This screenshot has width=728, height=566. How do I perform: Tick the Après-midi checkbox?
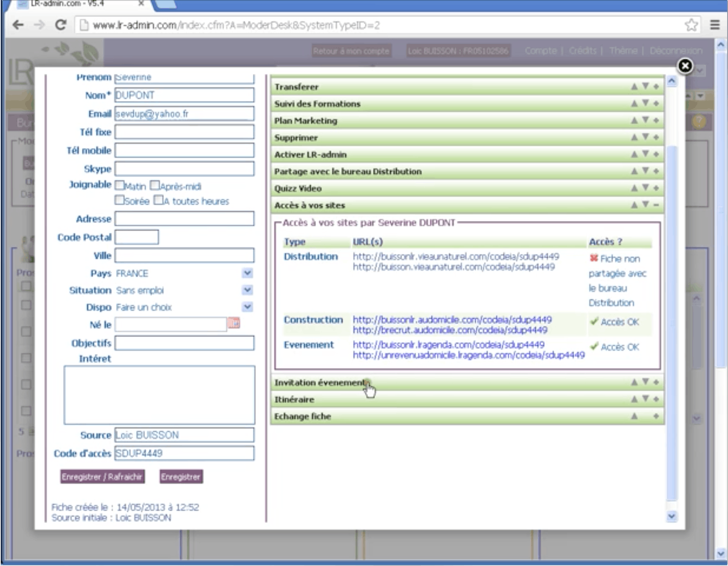(x=155, y=186)
